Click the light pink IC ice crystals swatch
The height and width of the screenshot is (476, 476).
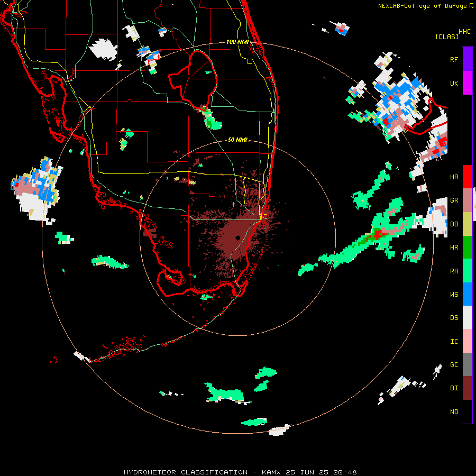click(467, 341)
